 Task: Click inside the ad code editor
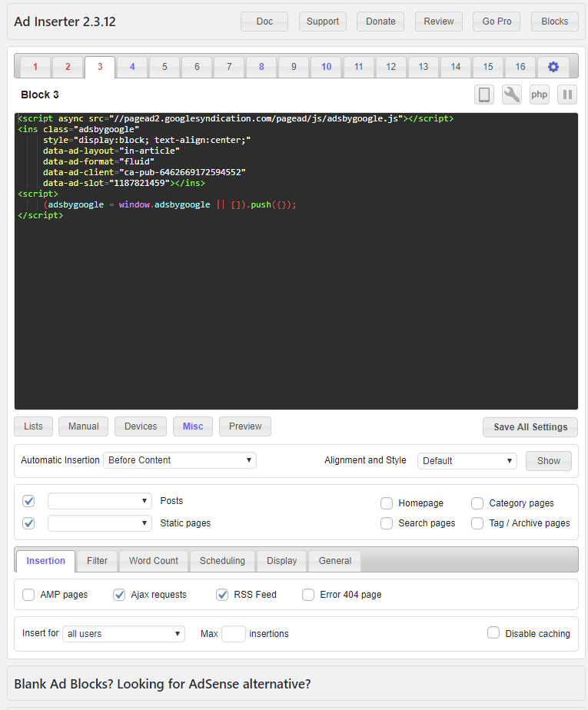tap(296, 261)
